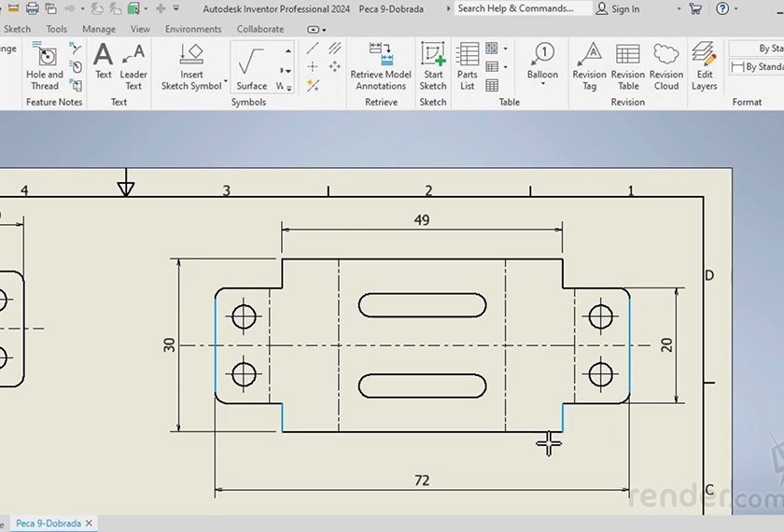Switch to the Environments ribbon tab
Image resolution: width=784 pixels, height=532 pixels.
(x=193, y=29)
